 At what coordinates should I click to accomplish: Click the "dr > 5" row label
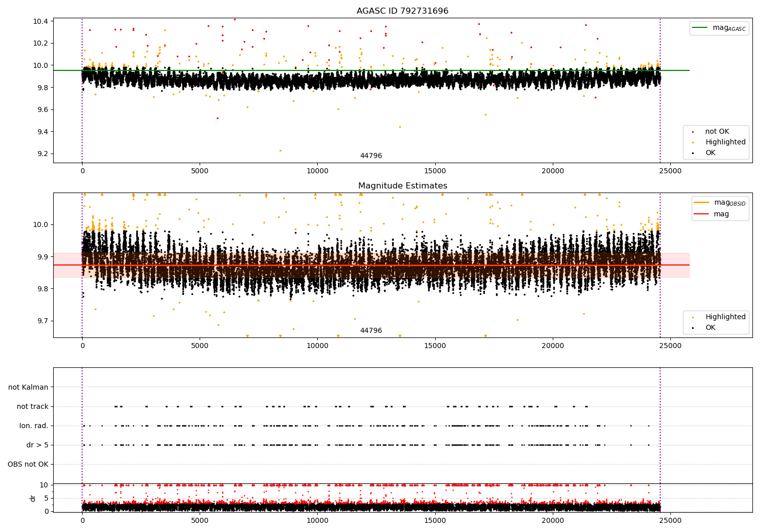point(37,445)
